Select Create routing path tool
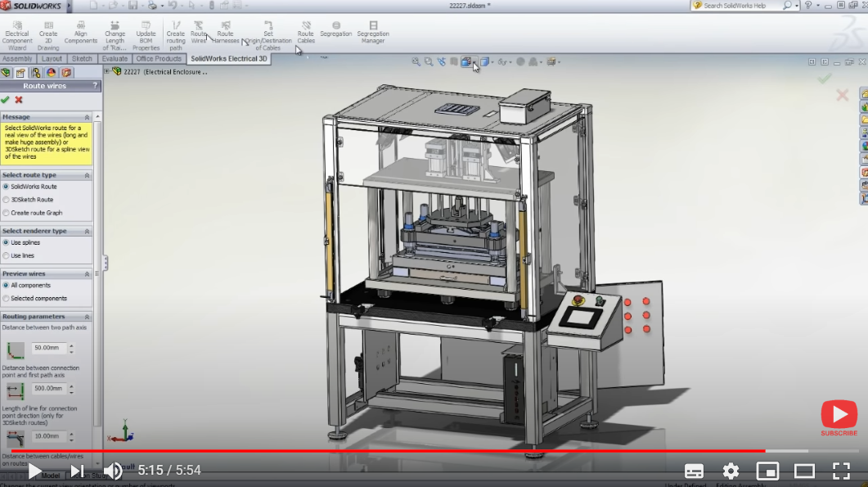Screen dimensions: 868x487 (x=176, y=36)
